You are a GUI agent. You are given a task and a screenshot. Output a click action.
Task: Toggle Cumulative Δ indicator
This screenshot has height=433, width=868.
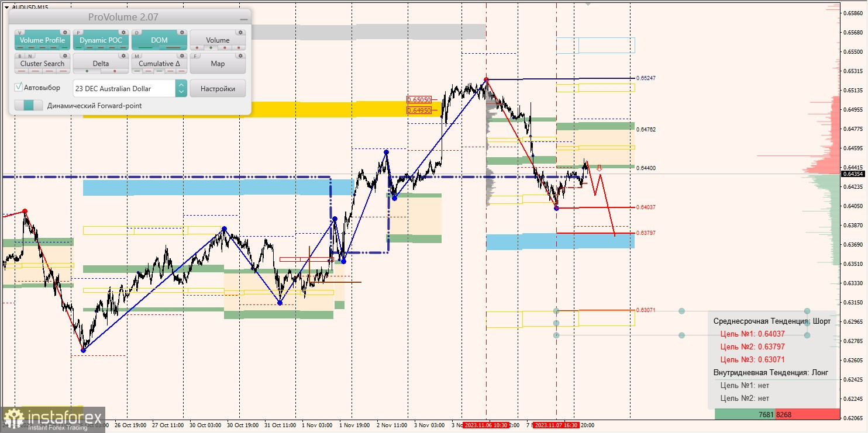[159, 63]
